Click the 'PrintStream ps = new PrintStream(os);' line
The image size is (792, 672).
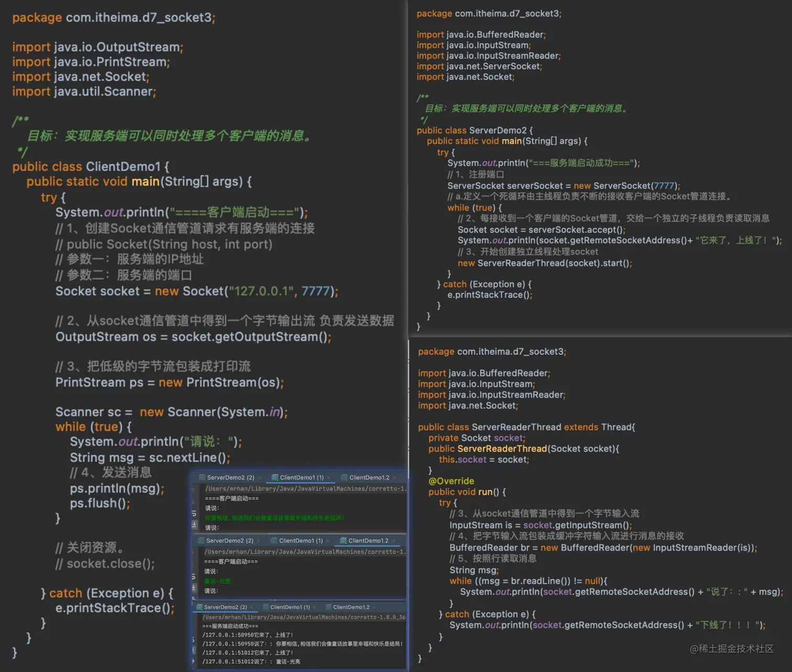(170, 382)
